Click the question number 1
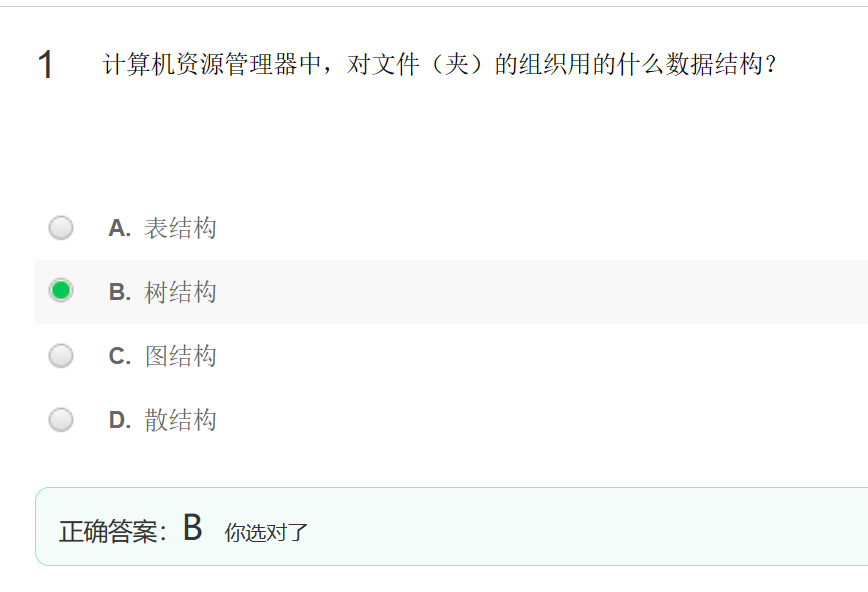The width and height of the screenshot is (868, 592). pos(45,64)
